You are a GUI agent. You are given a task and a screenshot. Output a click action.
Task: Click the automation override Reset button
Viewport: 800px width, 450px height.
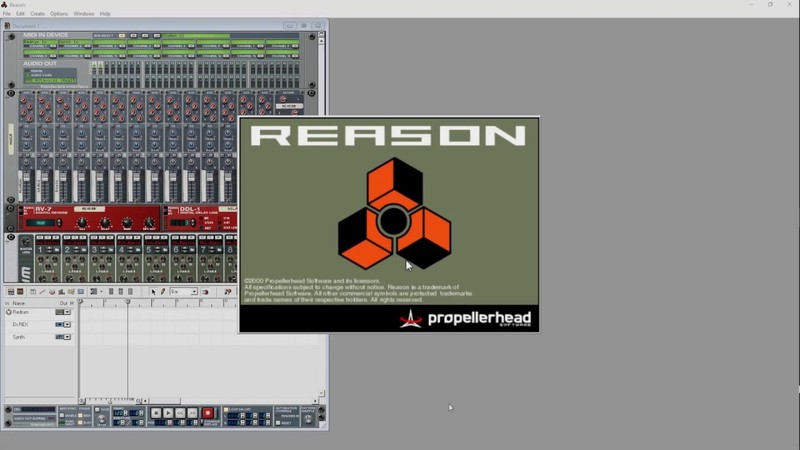pos(278,423)
